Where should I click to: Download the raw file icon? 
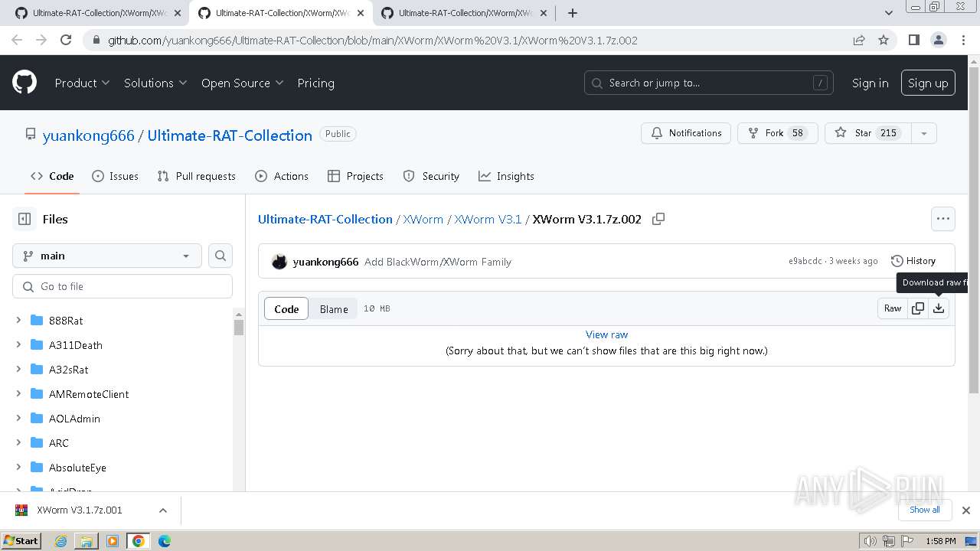(939, 308)
